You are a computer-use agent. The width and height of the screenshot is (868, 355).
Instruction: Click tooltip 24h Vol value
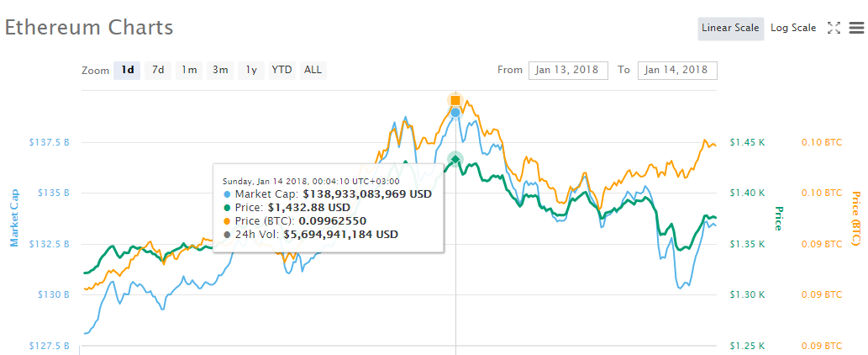(x=340, y=234)
